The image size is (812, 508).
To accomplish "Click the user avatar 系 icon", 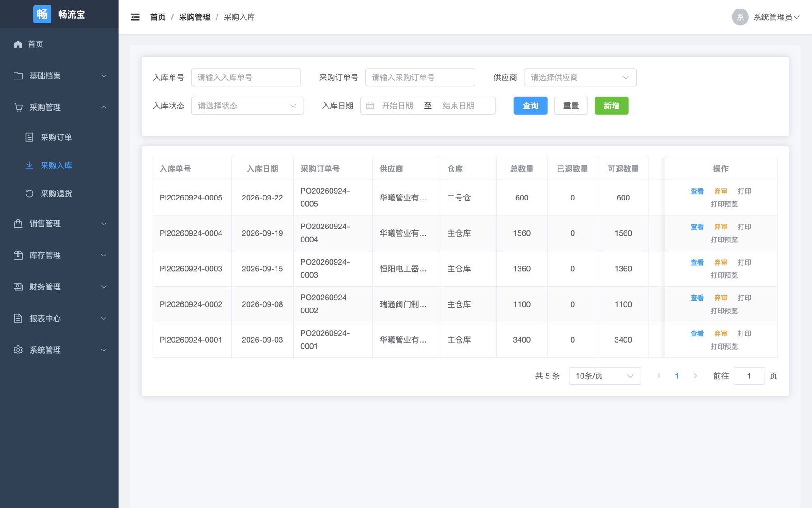I will [740, 17].
